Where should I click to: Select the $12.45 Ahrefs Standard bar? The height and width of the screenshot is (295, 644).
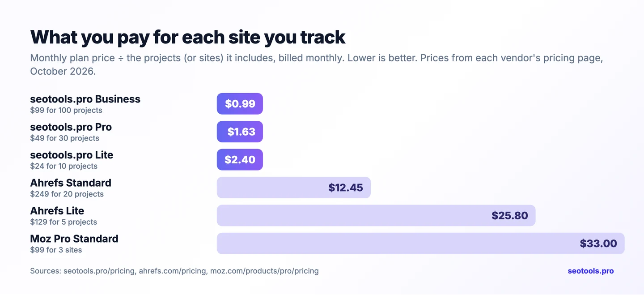pyautogui.click(x=294, y=188)
